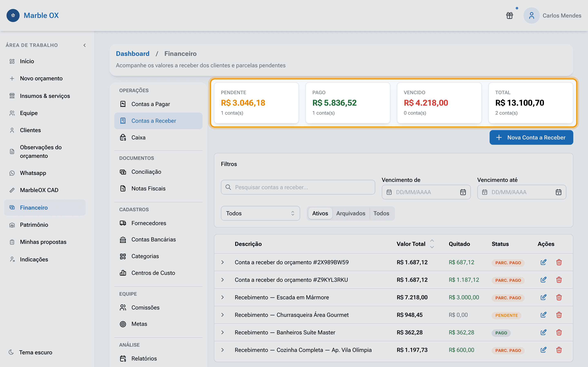The image size is (588, 367).
Task: Follow the Dashboard breadcrumb link
Action: pyautogui.click(x=133, y=54)
